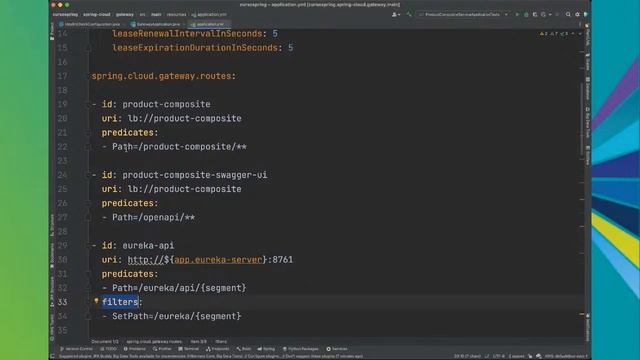Screen dimensions: 640x360
Task: Open the Terminal tool window
Action: (x=189, y=349)
